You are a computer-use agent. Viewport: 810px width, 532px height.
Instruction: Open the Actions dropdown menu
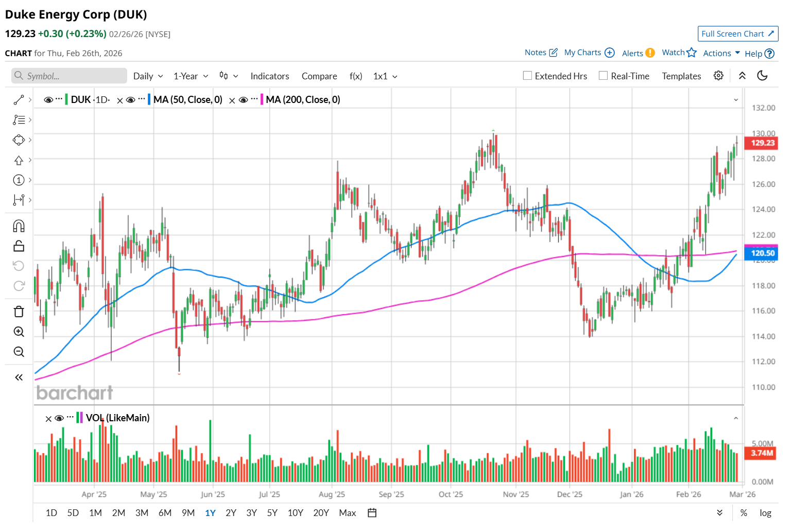point(721,53)
